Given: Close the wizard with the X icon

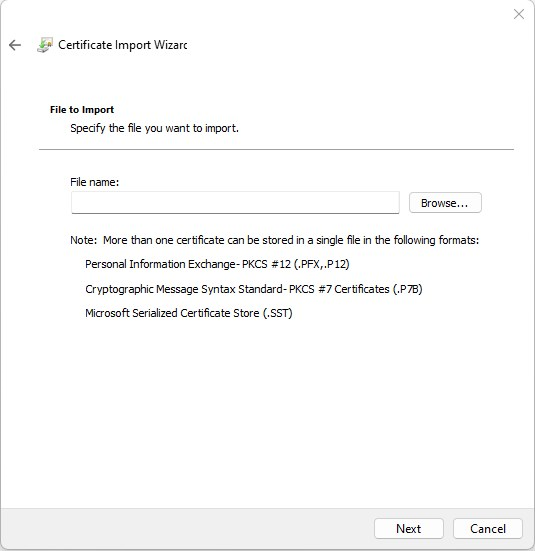Looking at the screenshot, I should [x=518, y=14].
